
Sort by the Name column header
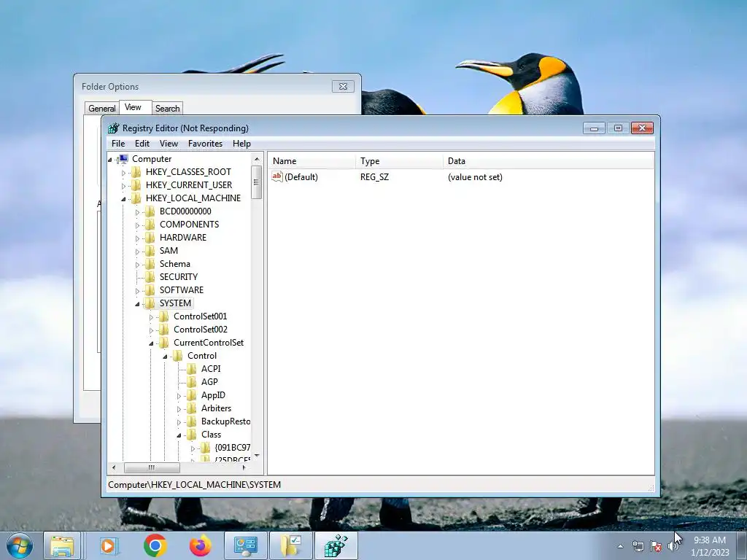coord(311,161)
